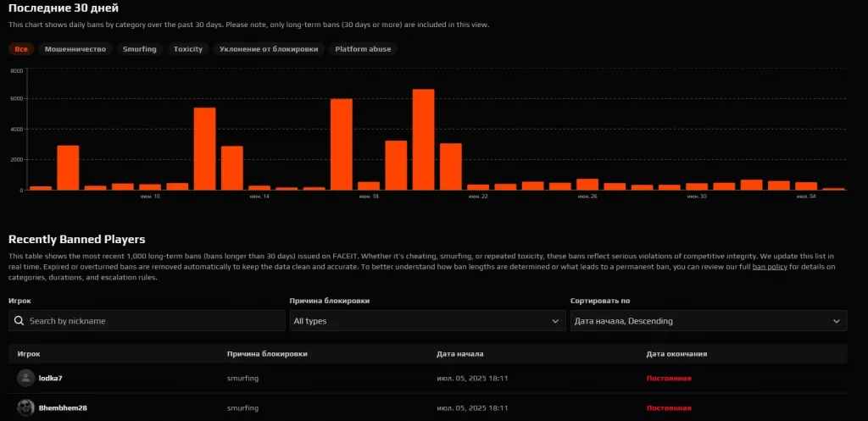Screen dimensions: 868x421
Task: Click the magnifier search icon
Action: [19, 321]
